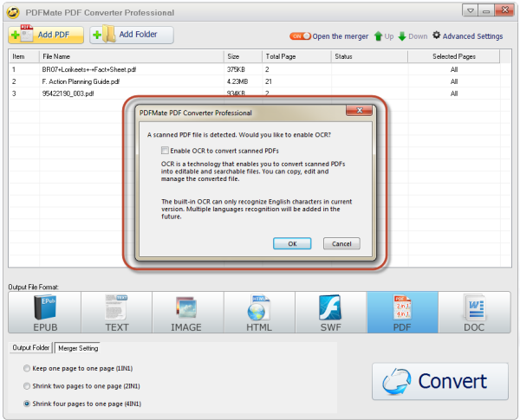
Task: Select EPUB output format
Action: pyautogui.click(x=45, y=313)
